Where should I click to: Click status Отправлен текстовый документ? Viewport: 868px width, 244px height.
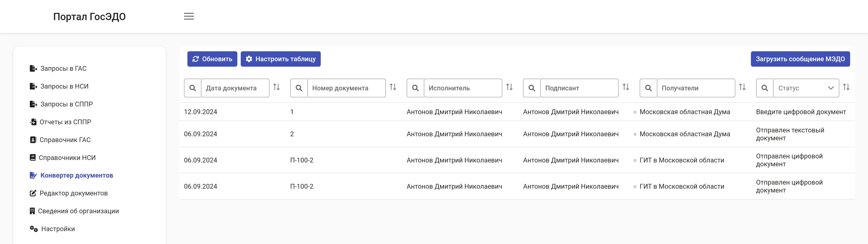(x=790, y=134)
